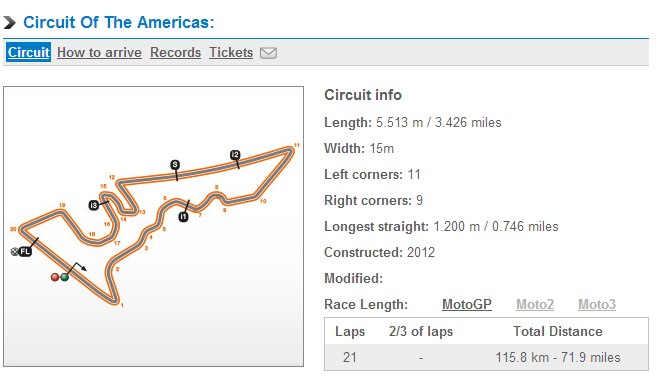Show Moto3 race length

pyautogui.click(x=597, y=304)
